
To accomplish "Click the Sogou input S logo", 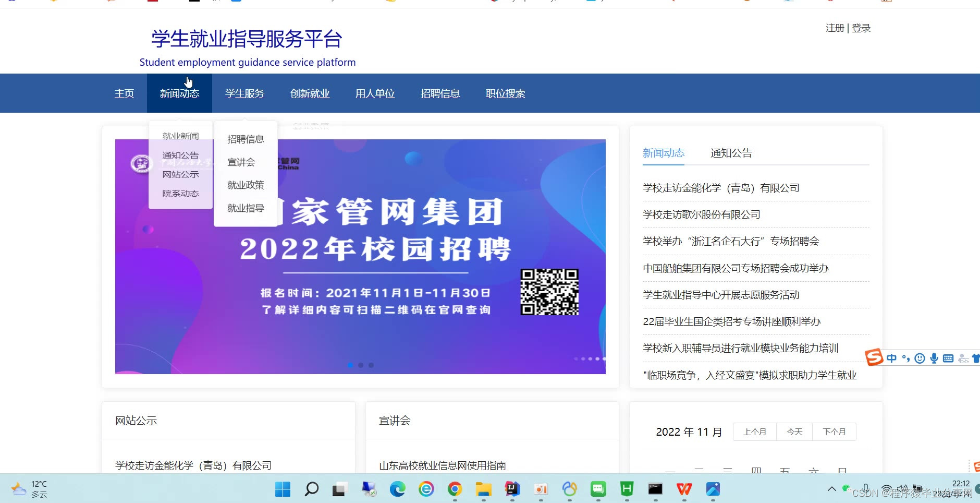I will (874, 357).
